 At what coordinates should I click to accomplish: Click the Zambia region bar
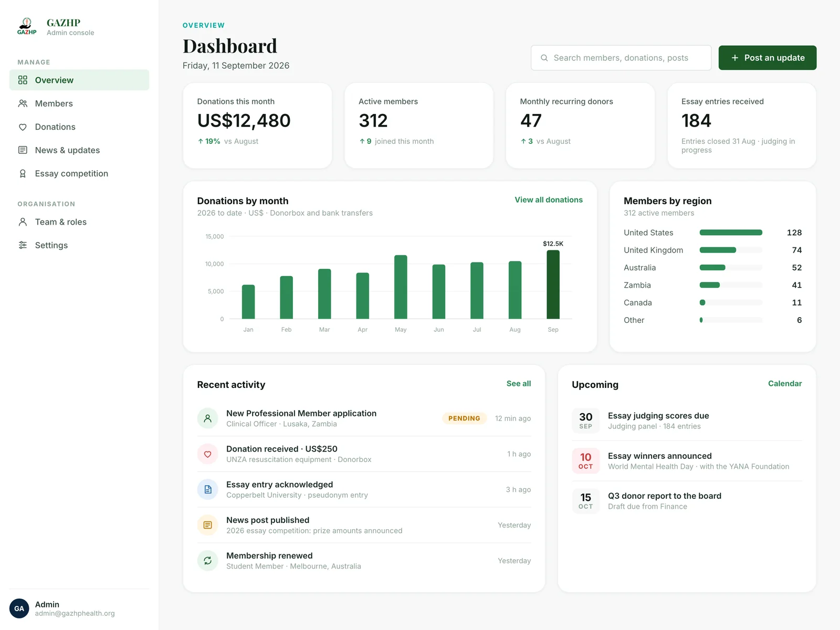pyautogui.click(x=731, y=285)
